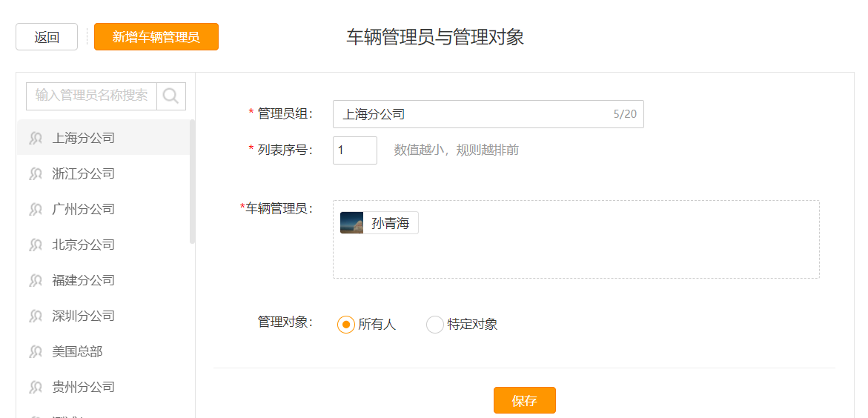Click group icon beside 上海分公司
The image size is (868, 418).
point(36,139)
